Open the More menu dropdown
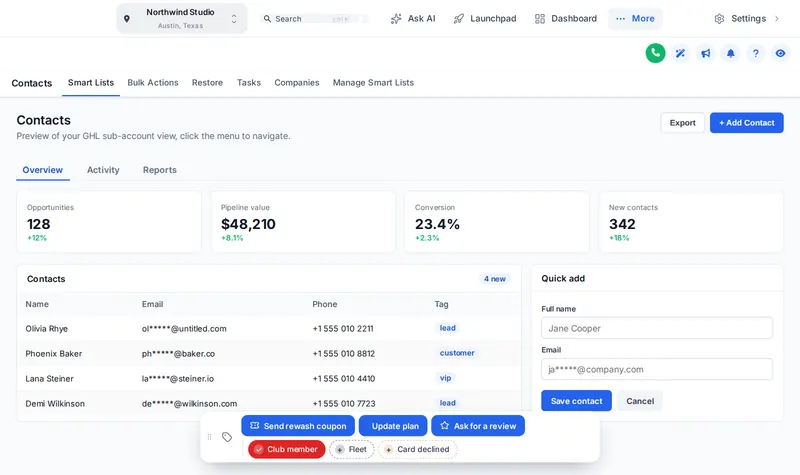The height and width of the screenshot is (475, 800). pyautogui.click(x=635, y=18)
